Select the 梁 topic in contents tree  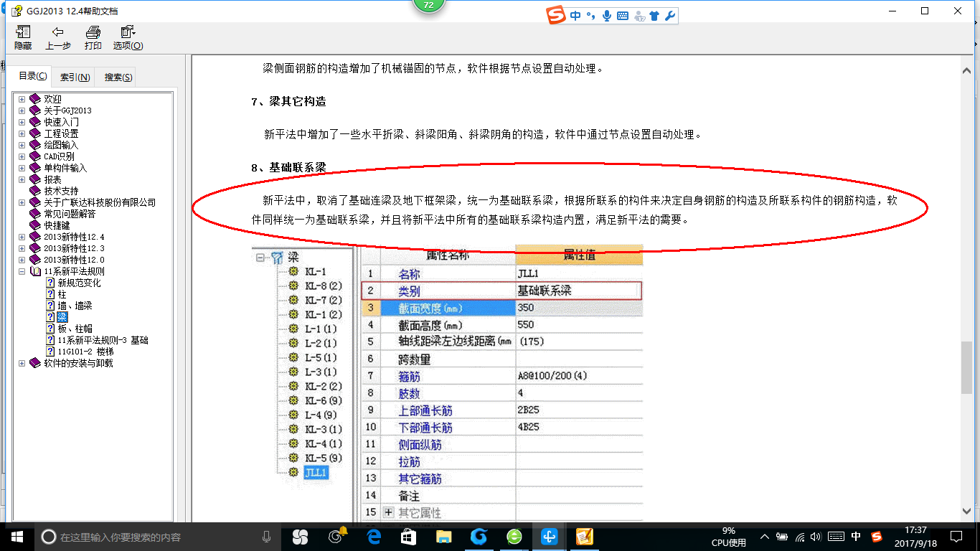point(62,317)
